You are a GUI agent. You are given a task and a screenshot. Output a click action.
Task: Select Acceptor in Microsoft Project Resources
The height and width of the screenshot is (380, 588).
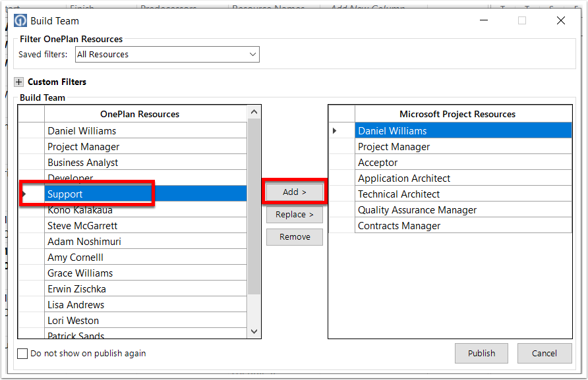tap(463, 162)
